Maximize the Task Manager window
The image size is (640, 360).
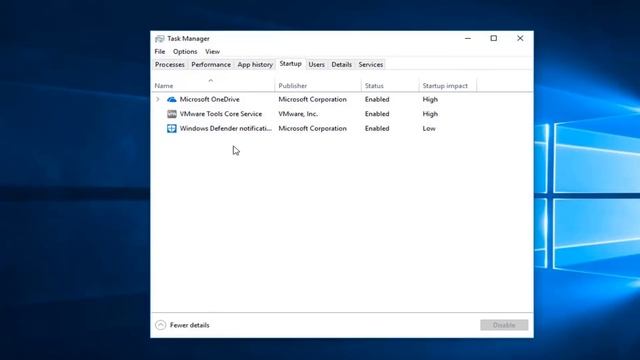[x=493, y=38]
